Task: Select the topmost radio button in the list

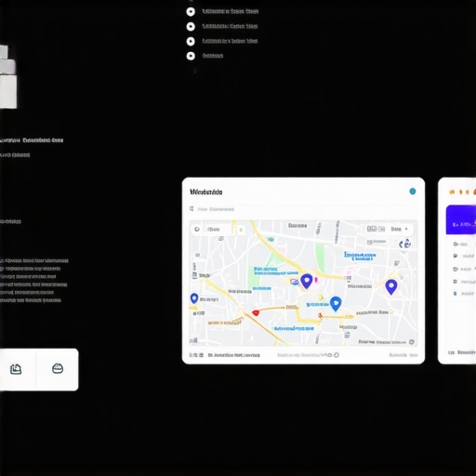Action: click(x=191, y=12)
